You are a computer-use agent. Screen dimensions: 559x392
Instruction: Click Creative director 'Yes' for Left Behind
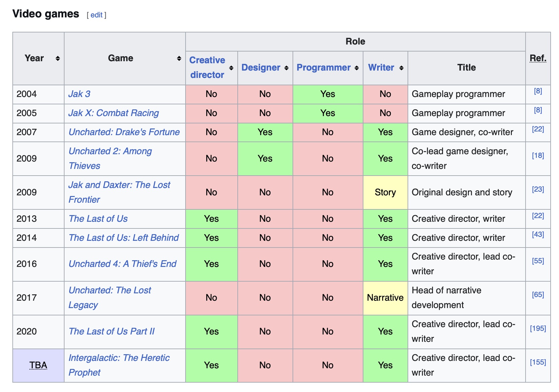[211, 238]
